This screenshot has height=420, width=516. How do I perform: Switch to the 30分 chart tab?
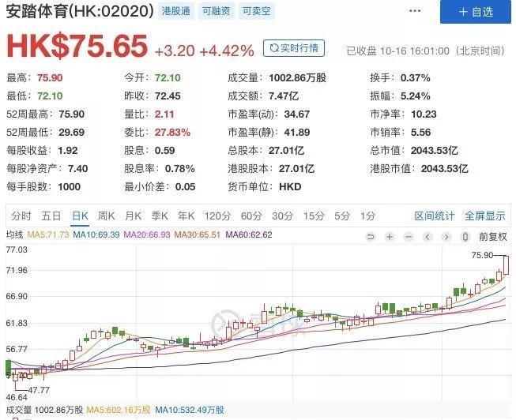tap(282, 216)
